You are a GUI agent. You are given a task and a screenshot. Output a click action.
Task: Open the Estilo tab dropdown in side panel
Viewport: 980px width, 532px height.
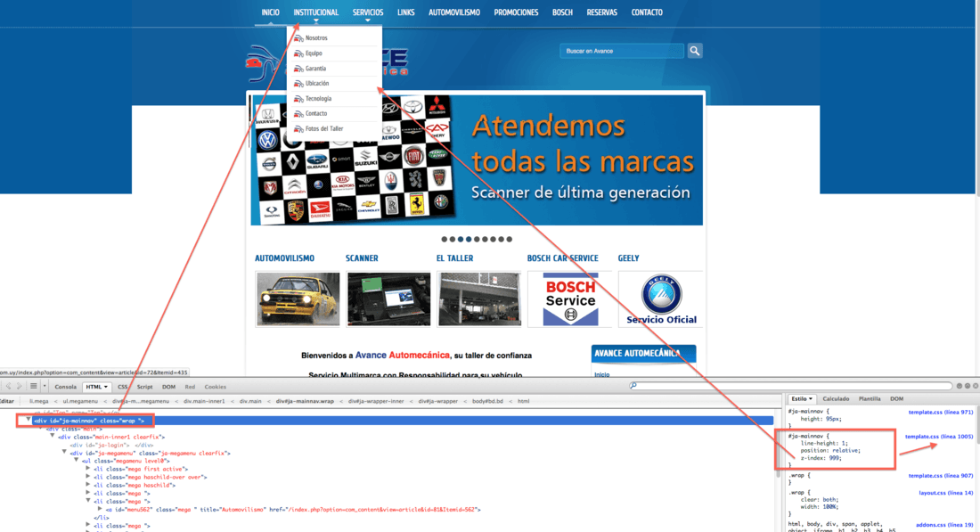[x=811, y=399]
